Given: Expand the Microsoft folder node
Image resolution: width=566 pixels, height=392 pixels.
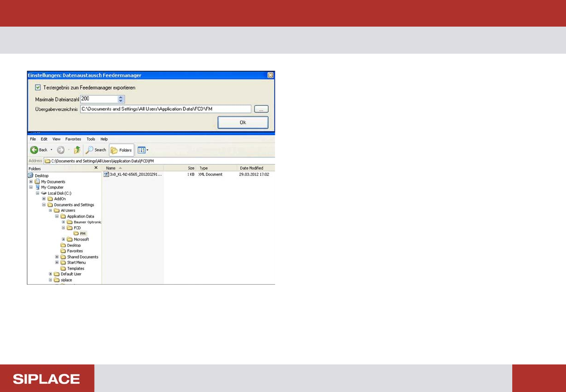Looking at the screenshot, I should (x=64, y=239).
